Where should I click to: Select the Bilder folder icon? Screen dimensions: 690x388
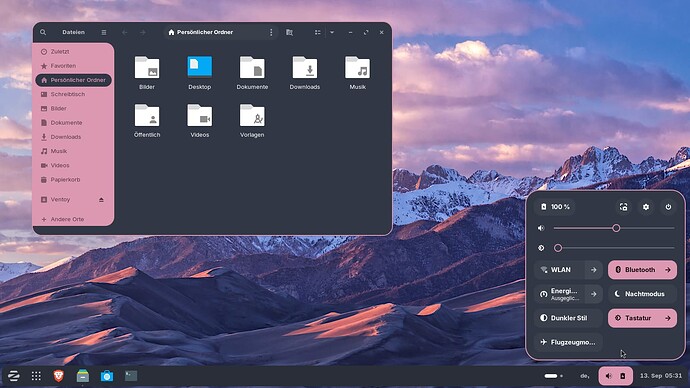(147, 68)
